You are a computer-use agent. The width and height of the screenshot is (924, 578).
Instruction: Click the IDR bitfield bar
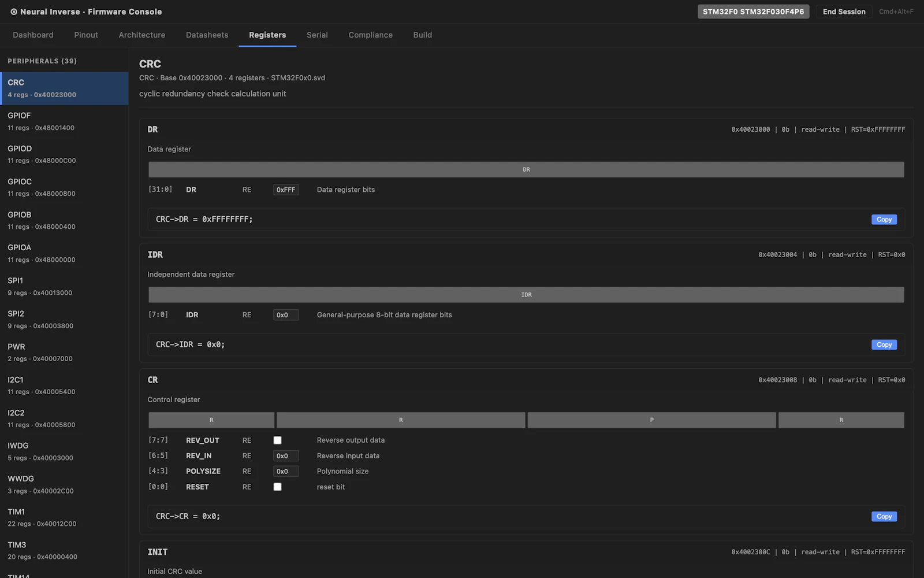coord(526,295)
